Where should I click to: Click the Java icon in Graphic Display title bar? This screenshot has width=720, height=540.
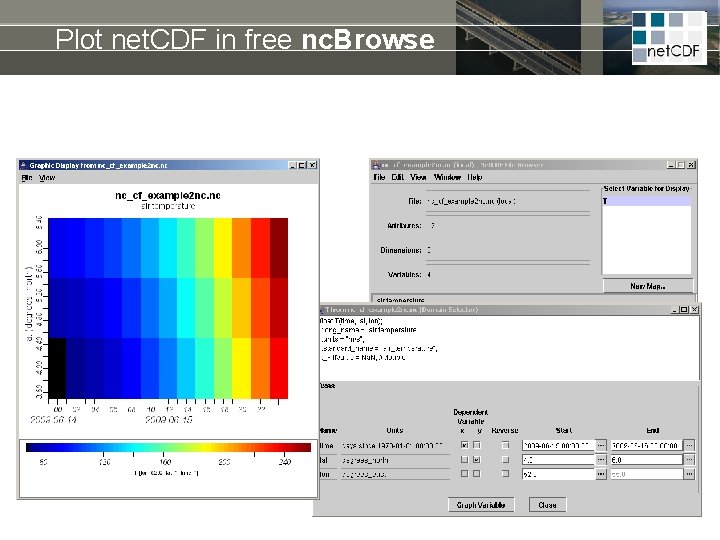pos(24,165)
